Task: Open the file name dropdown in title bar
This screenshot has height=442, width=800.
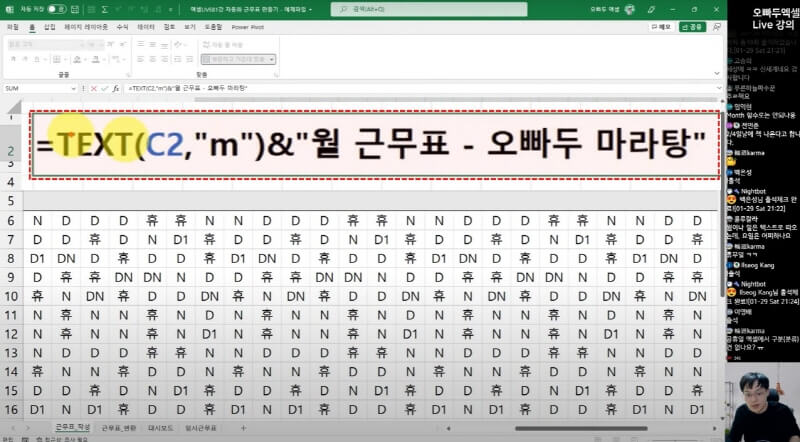Action: coord(310,9)
